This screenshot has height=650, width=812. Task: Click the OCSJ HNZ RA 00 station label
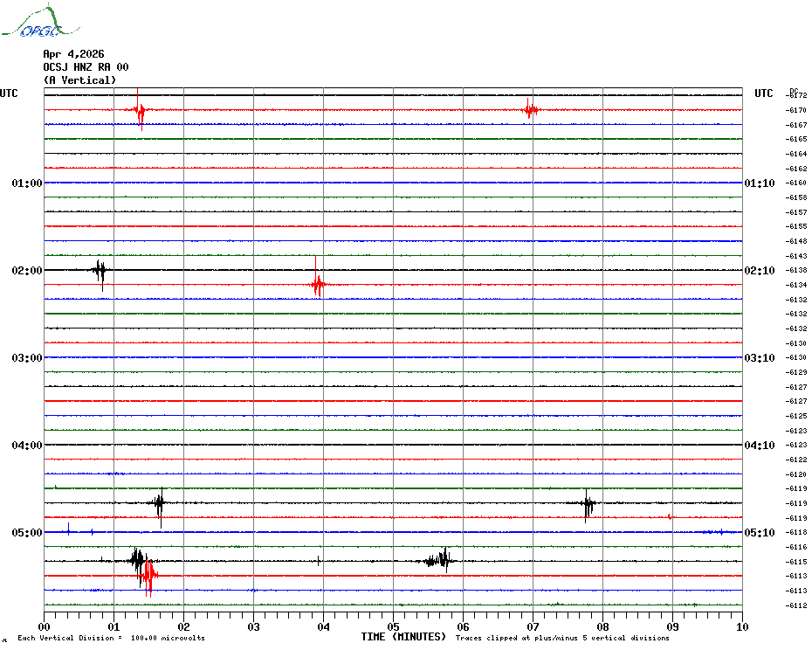(x=86, y=66)
